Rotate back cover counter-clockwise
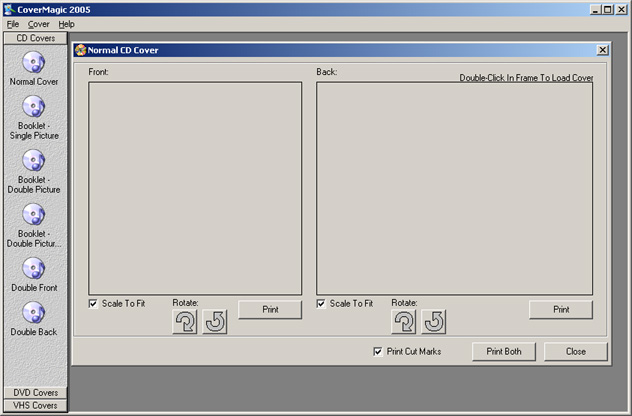Image resolution: width=632 pixels, height=416 pixels. pos(434,322)
